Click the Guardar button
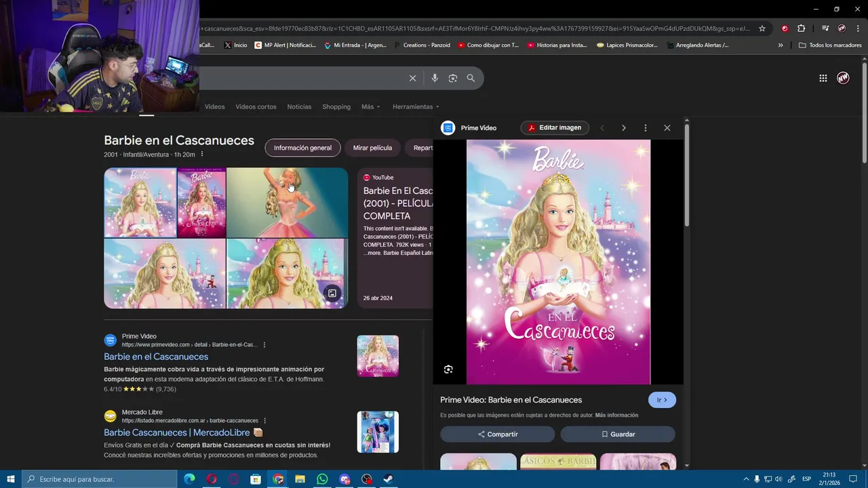Image resolution: width=868 pixels, height=488 pixels. (x=618, y=434)
